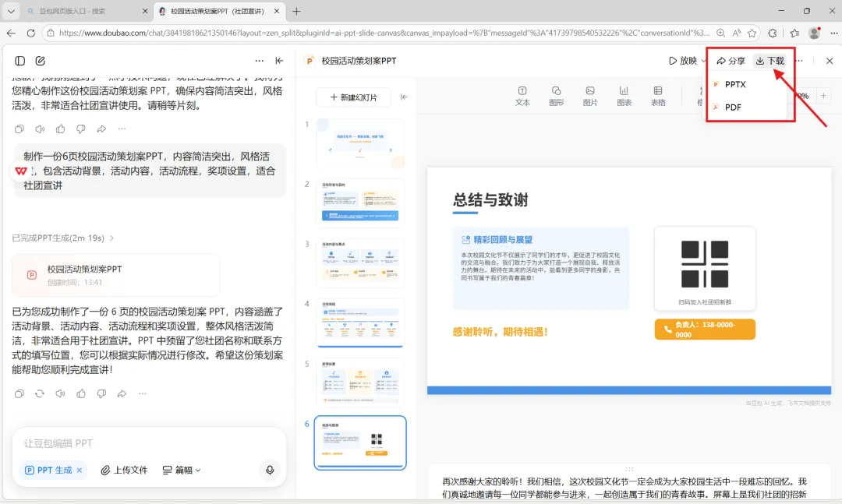842x504 pixels.
Task: Select slide 6 thumbnail
Action: (x=359, y=442)
